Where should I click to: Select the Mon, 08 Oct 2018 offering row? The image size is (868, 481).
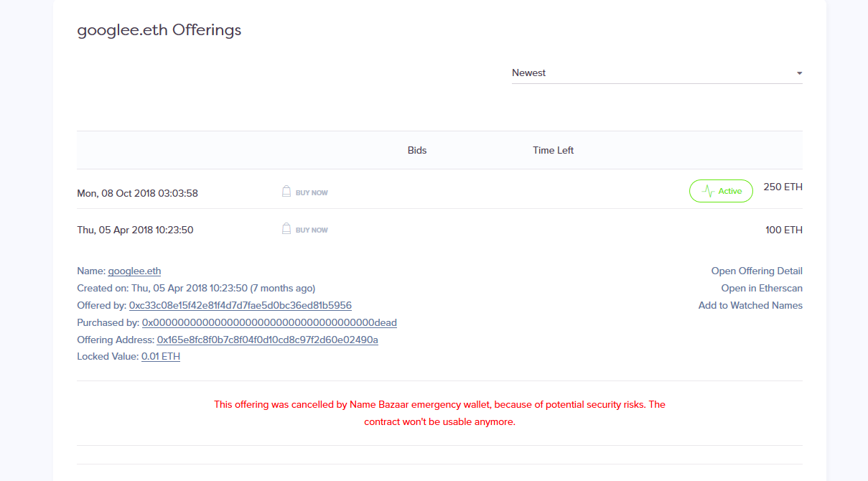point(439,190)
